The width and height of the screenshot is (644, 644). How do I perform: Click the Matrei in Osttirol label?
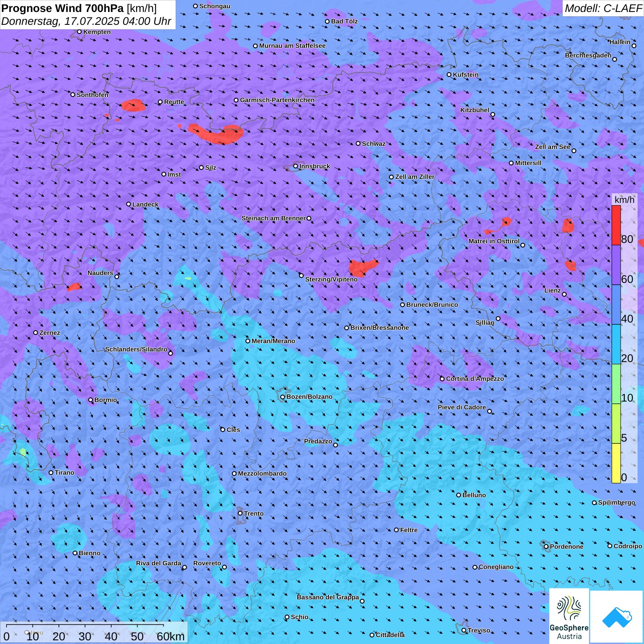494,241
